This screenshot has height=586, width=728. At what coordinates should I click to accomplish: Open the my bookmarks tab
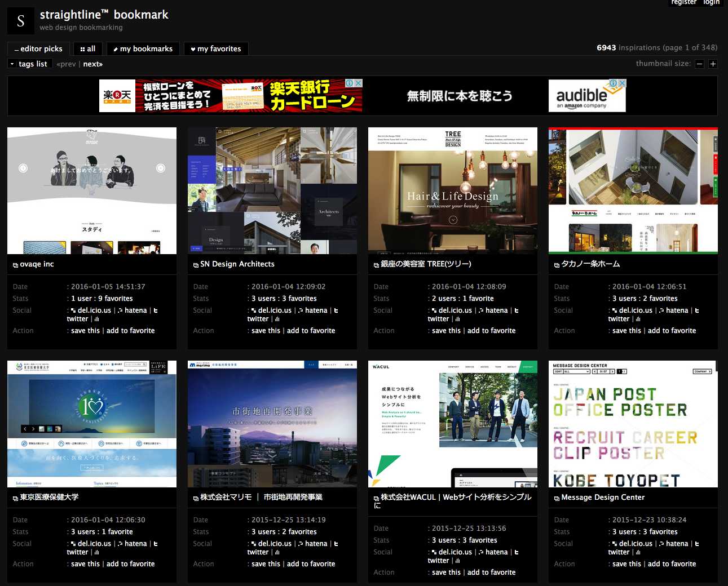pyautogui.click(x=143, y=49)
